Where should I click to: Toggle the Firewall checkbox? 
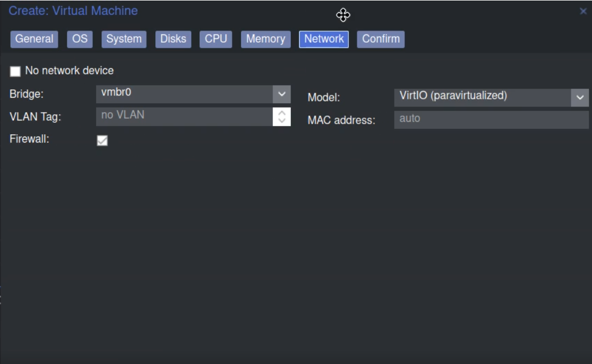coord(102,141)
